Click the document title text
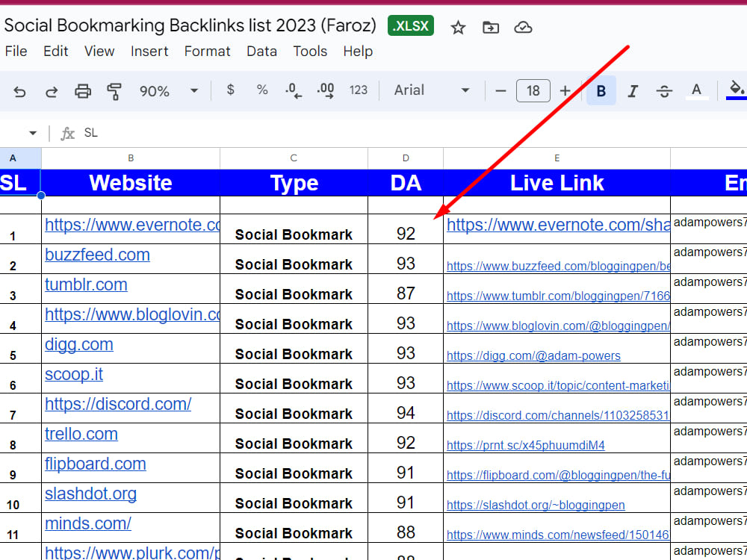Image resolution: width=747 pixels, height=560 pixels. click(x=190, y=25)
